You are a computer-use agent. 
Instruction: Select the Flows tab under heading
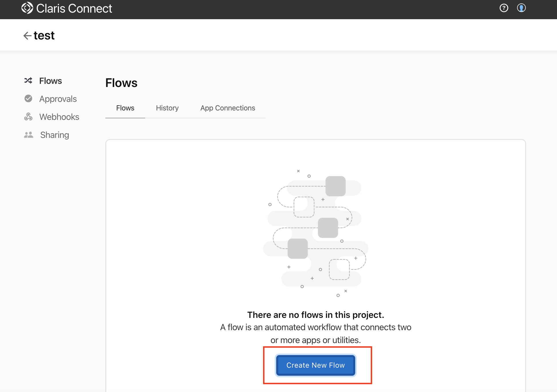pyautogui.click(x=125, y=108)
